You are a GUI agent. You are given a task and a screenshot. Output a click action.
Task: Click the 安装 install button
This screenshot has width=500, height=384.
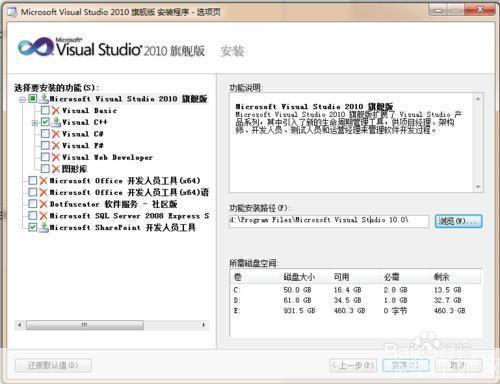pos(406,365)
